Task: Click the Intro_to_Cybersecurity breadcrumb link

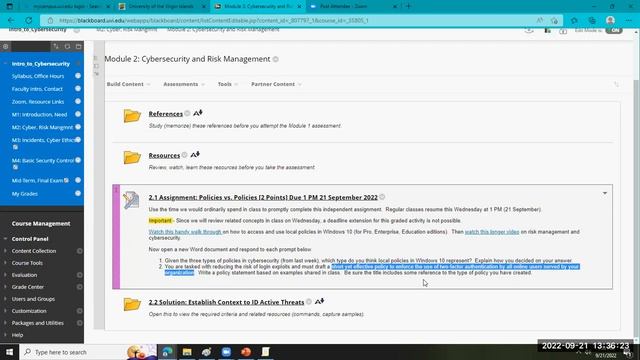Action: (x=38, y=30)
